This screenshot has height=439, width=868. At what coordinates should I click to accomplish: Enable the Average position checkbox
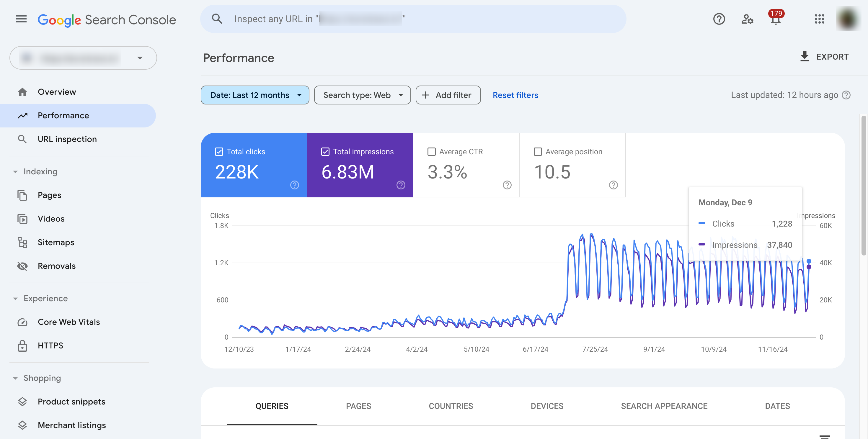point(538,152)
